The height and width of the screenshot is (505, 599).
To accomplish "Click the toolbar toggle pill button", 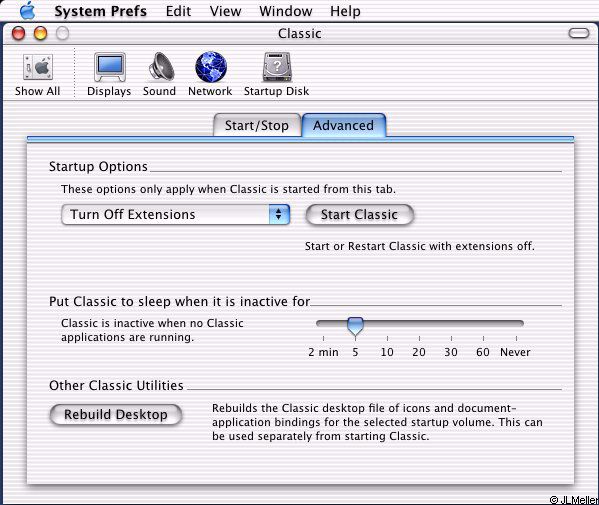I will pos(579,33).
